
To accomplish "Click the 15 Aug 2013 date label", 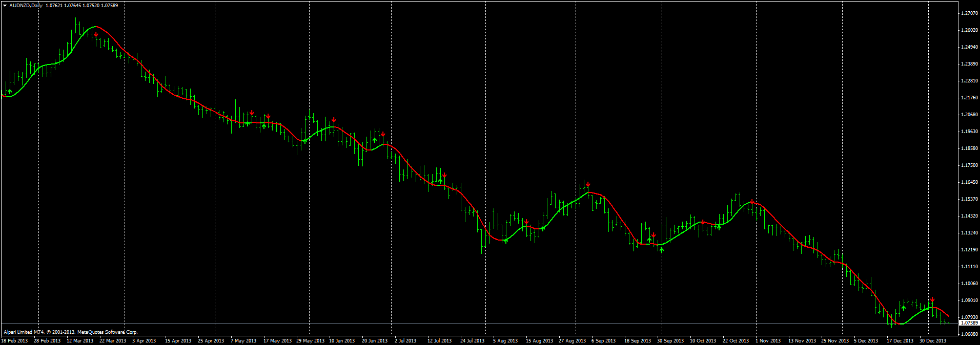I will [x=540, y=341].
